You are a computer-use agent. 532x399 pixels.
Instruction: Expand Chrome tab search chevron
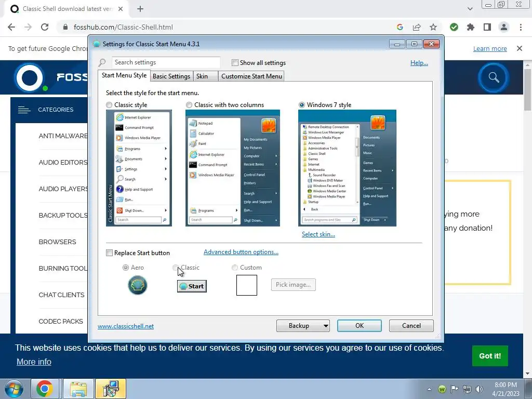pos(470,9)
